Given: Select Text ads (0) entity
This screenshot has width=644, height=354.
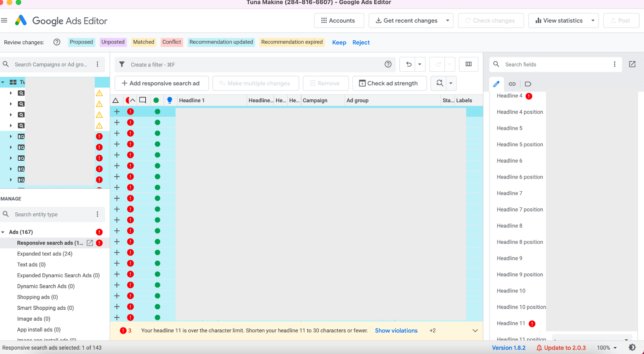Looking at the screenshot, I should (31, 265).
